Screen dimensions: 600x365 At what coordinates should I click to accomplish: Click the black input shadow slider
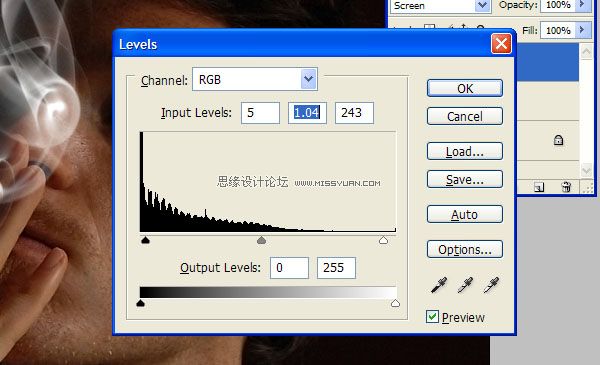point(145,240)
